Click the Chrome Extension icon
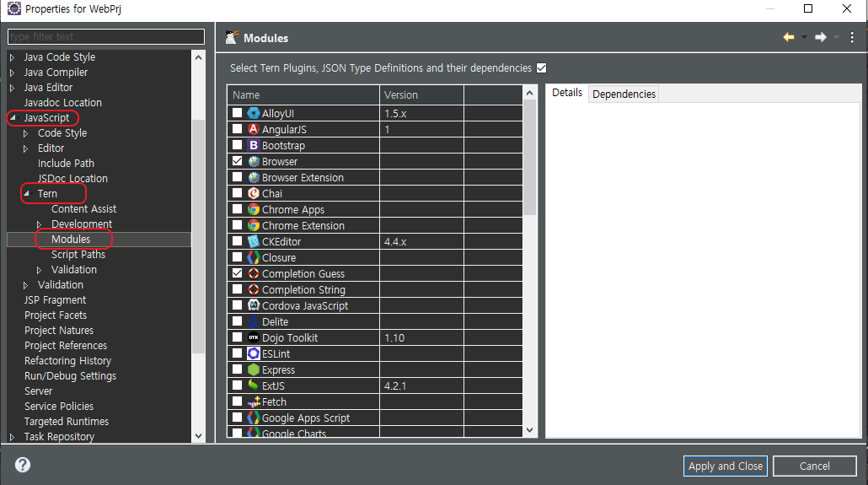The width and height of the screenshot is (868, 485). coord(254,225)
